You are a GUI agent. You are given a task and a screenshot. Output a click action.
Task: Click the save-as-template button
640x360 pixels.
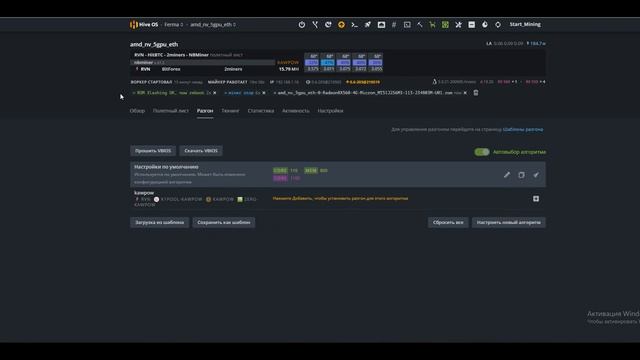pos(224,222)
